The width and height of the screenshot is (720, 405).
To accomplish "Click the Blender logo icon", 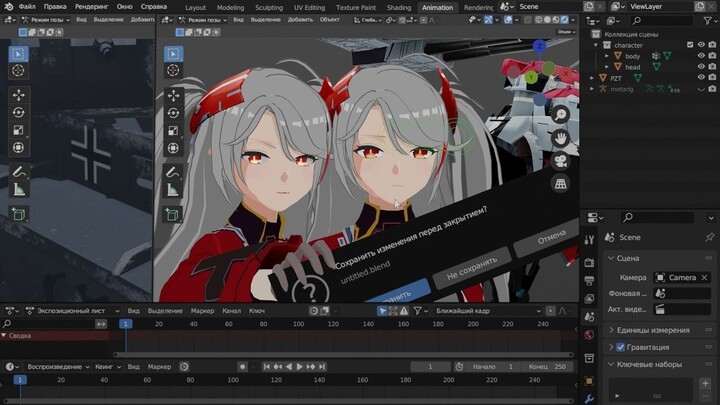I will [x=8, y=6].
